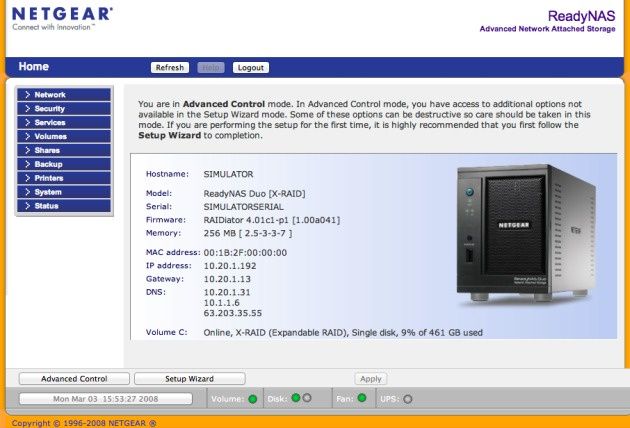This screenshot has width=630, height=428.
Task: Expand the Security menu arrow
Action: [27, 109]
